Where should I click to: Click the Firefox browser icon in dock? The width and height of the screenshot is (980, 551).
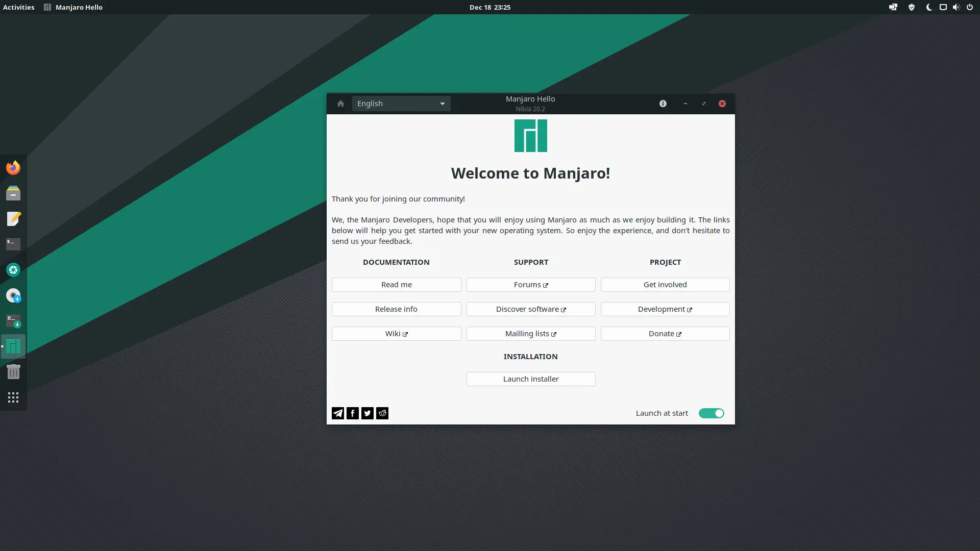pos(13,167)
